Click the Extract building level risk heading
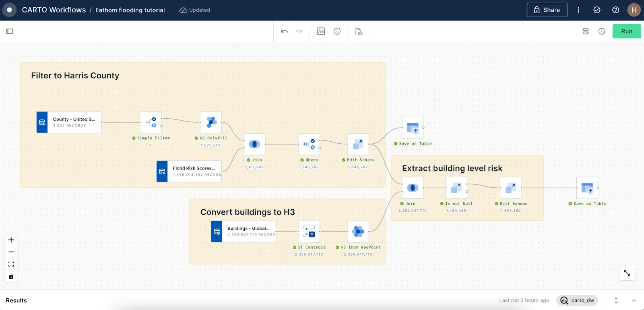This screenshot has width=644, height=310. tap(452, 168)
